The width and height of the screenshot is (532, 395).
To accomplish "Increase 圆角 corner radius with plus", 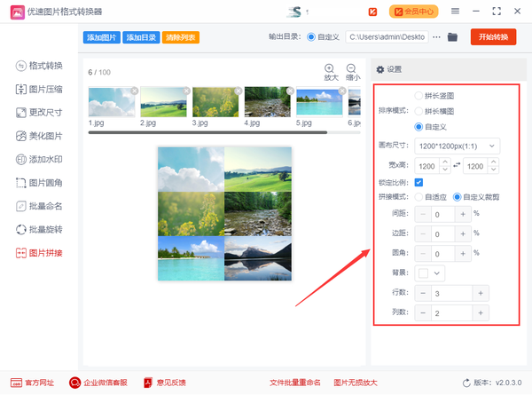I will coord(463,254).
